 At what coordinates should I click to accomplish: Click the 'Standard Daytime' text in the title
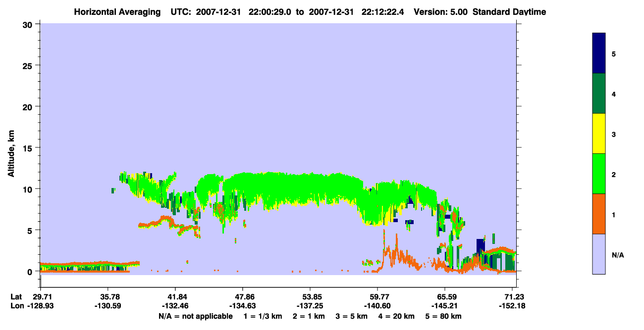(x=509, y=12)
